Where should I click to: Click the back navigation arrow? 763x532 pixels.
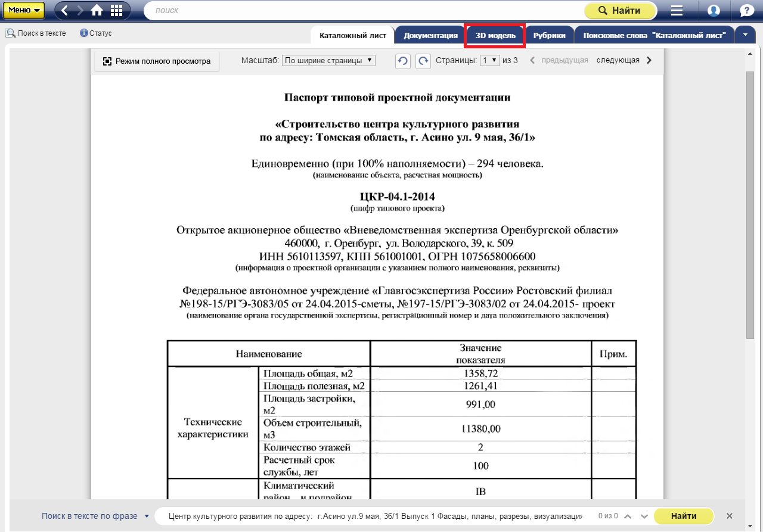point(65,11)
